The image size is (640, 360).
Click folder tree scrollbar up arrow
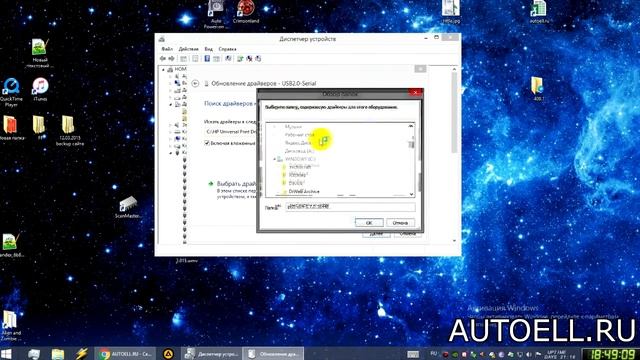[411, 126]
